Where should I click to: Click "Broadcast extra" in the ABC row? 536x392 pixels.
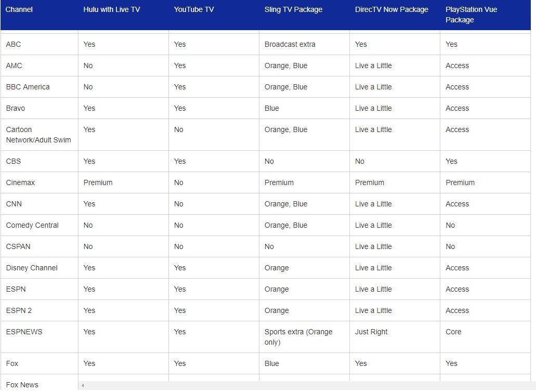[290, 44]
